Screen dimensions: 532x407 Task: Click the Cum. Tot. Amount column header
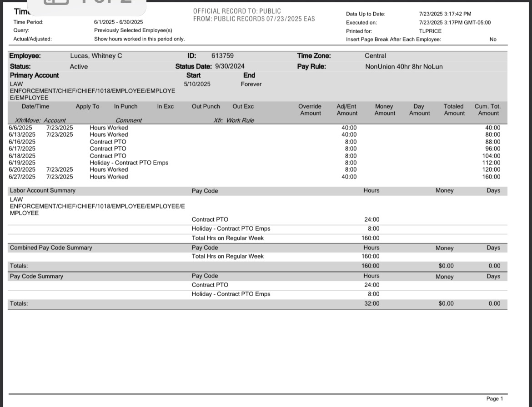click(x=487, y=109)
